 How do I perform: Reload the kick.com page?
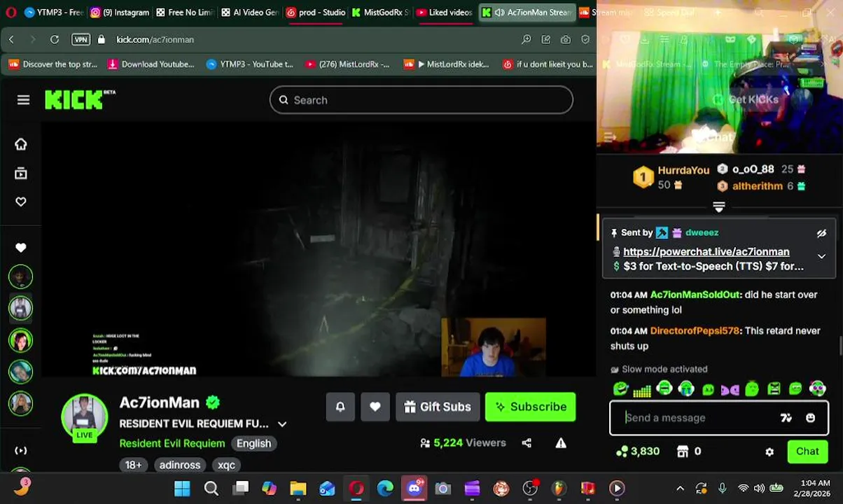[x=55, y=39]
